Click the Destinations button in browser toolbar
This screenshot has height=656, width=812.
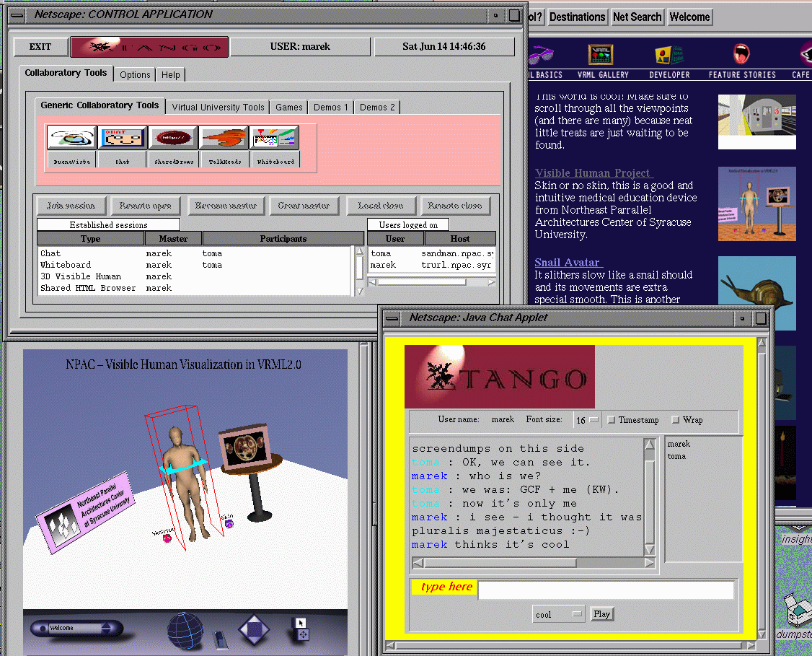[578, 17]
